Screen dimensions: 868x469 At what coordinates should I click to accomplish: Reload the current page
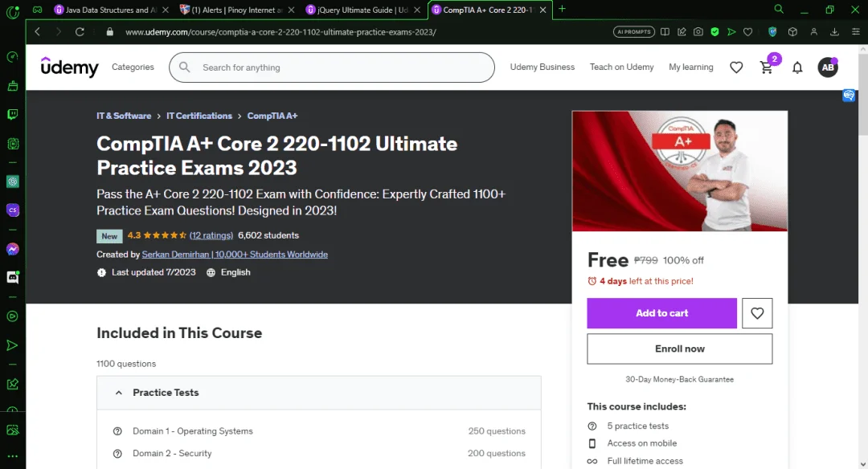click(80, 32)
